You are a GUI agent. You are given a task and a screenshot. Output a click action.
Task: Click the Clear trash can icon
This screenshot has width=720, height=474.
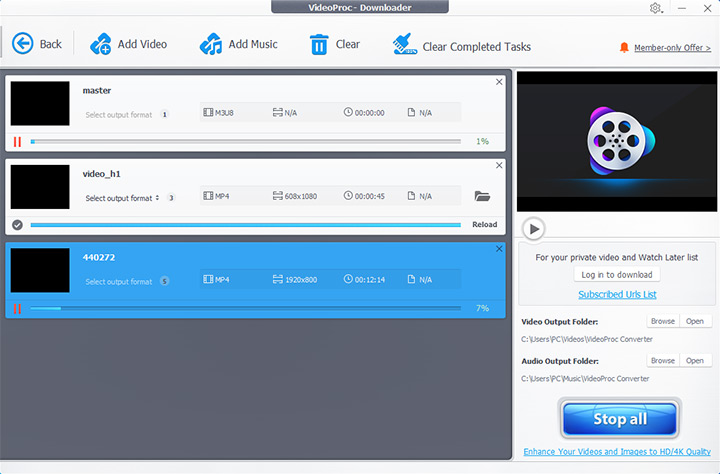point(319,45)
